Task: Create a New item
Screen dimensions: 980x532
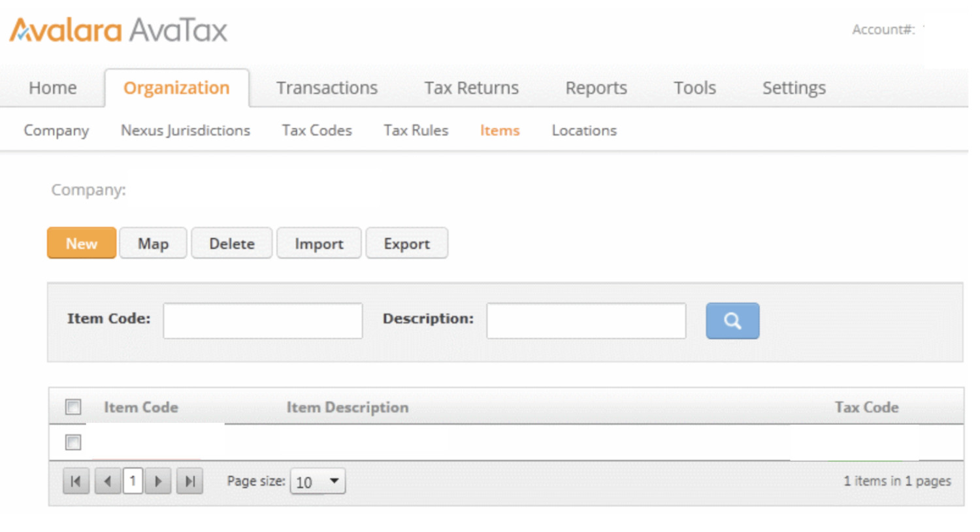Action: (x=81, y=242)
